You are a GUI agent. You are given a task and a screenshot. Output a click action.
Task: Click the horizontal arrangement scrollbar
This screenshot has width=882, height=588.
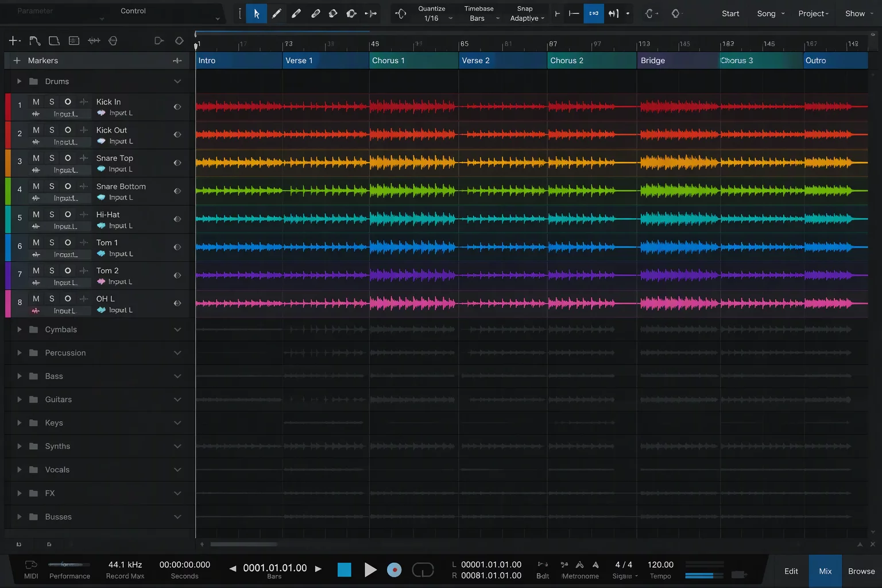tap(243, 544)
